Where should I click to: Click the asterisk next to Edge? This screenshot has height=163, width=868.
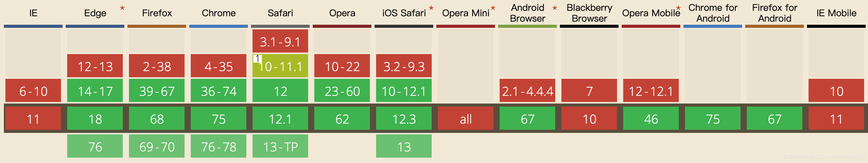(122, 9)
